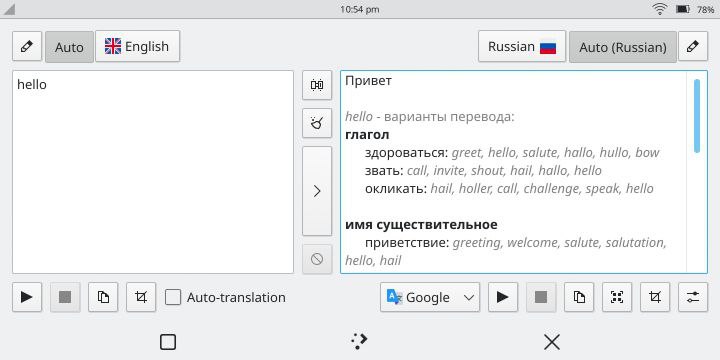Click the clear text broom icon
The width and height of the screenshot is (720, 360).
[x=317, y=123]
